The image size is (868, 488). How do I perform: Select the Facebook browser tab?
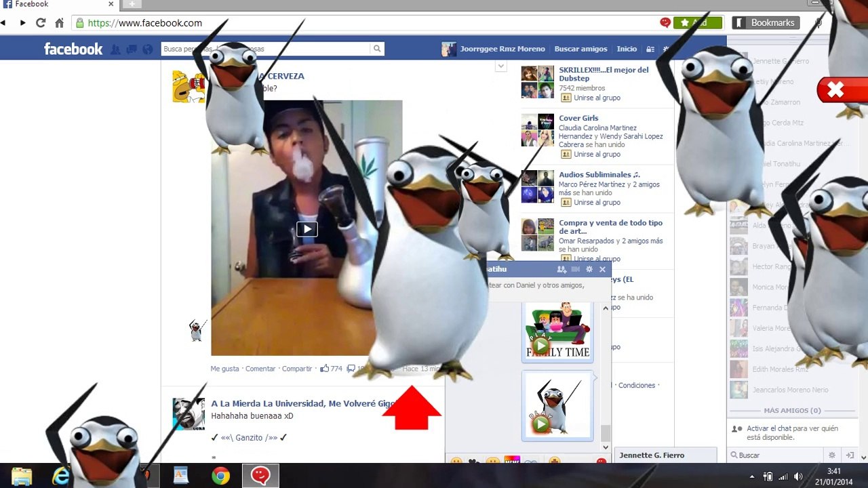[60, 4]
